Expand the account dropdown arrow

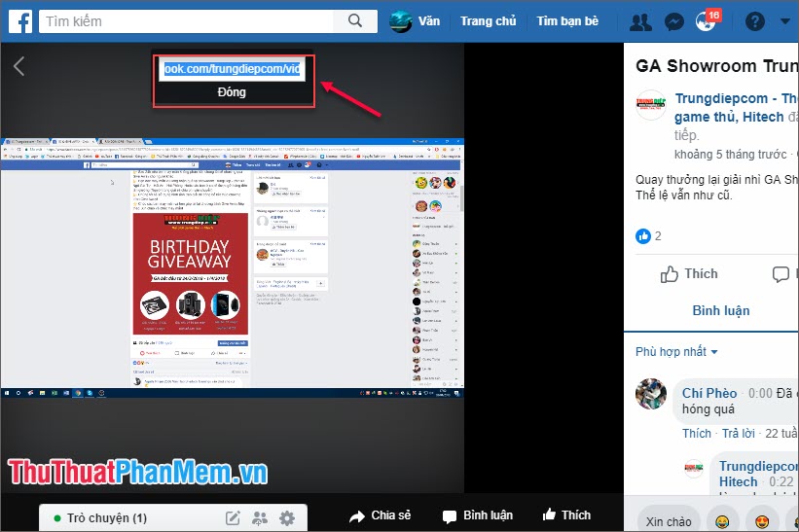click(x=785, y=21)
